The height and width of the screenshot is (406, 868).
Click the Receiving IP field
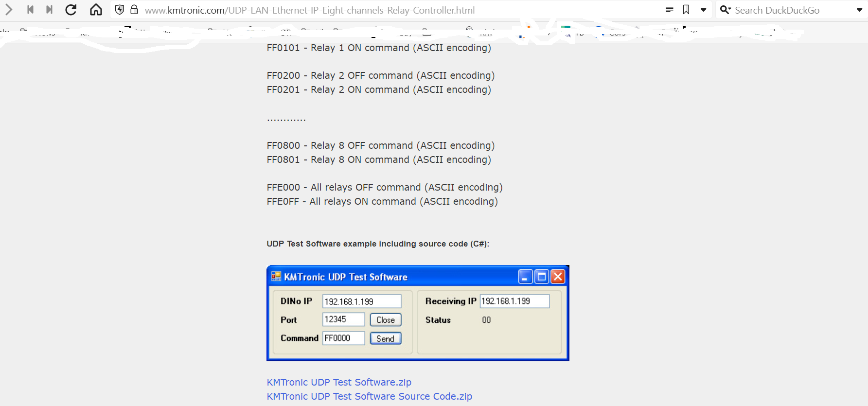(514, 301)
